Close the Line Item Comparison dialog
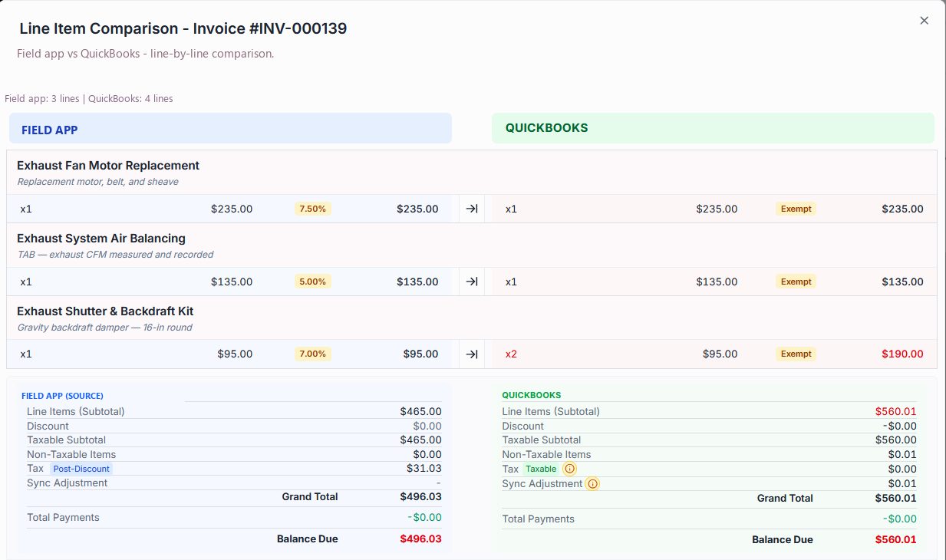 [x=924, y=21]
